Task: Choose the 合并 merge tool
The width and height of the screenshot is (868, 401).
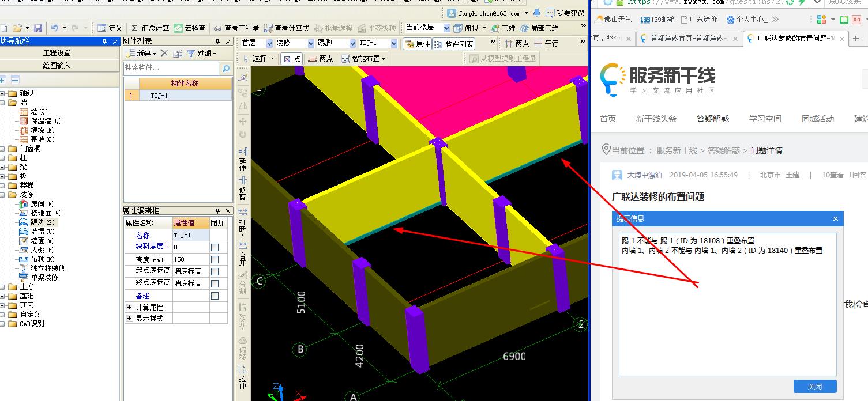Action: 243,253
